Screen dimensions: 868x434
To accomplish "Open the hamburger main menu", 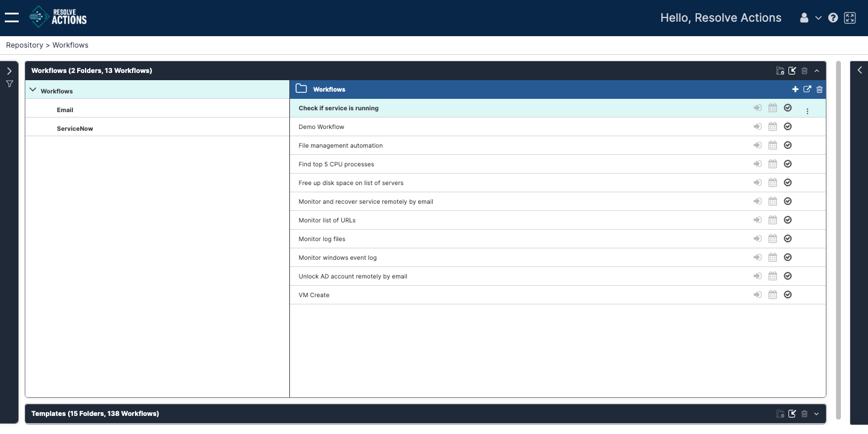I will click(x=11, y=17).
